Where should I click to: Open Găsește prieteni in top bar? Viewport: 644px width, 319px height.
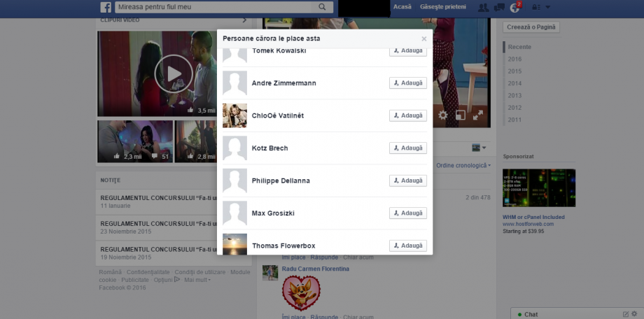442,7
